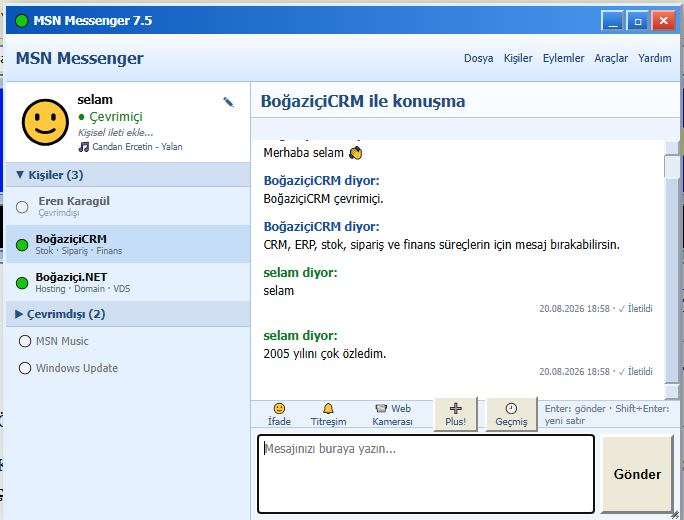The height and width of the screenshot is (520, 684).
Task: Click Eren Karagül's offline status circle
Action: 22,207
